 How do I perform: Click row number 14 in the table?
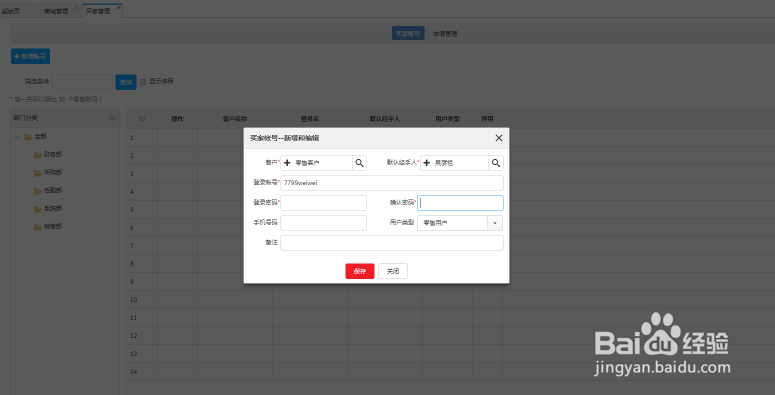coord(133,371)
